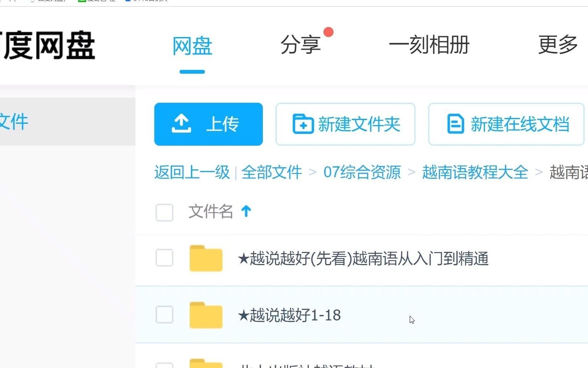
Task: Click the 新建文件夹 button
Action: (345, 124)
